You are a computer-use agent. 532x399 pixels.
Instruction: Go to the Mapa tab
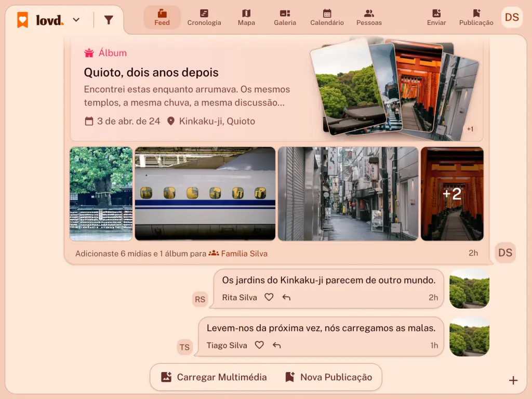pyautogui.click(x=246, y=18)
